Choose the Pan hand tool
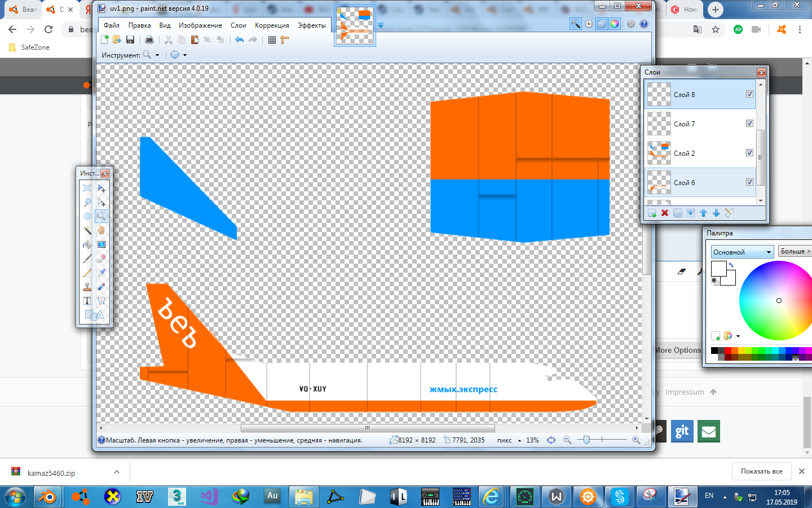 click(x=101, y=230)
